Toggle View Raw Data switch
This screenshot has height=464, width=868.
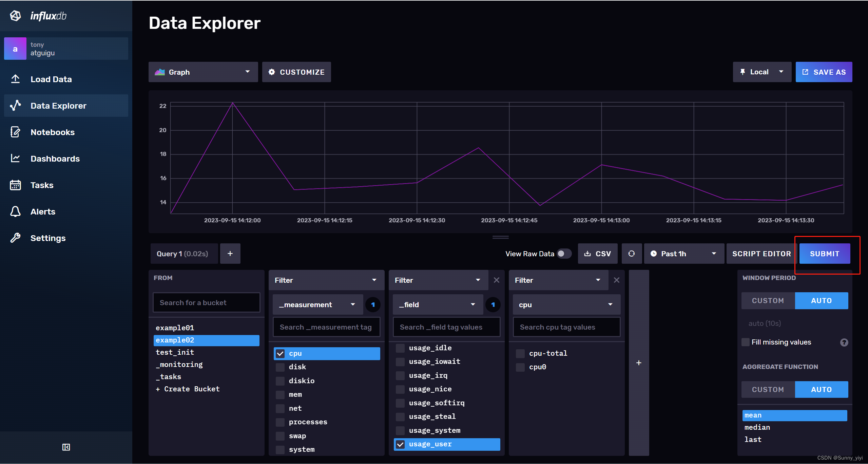coord(564,254)
